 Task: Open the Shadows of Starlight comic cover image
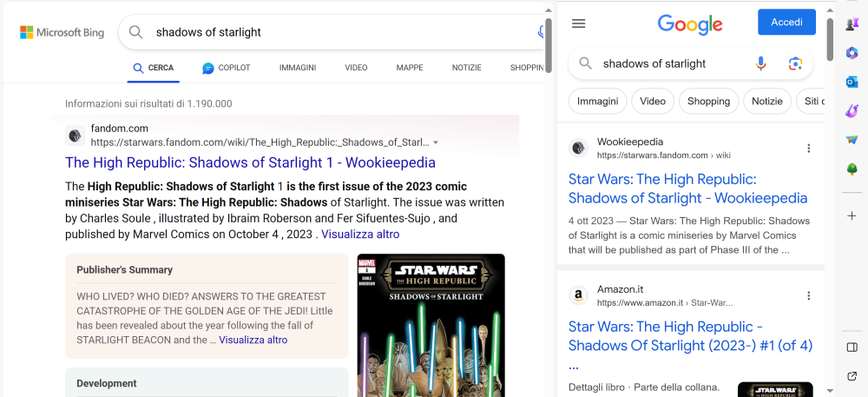point(431,326)
